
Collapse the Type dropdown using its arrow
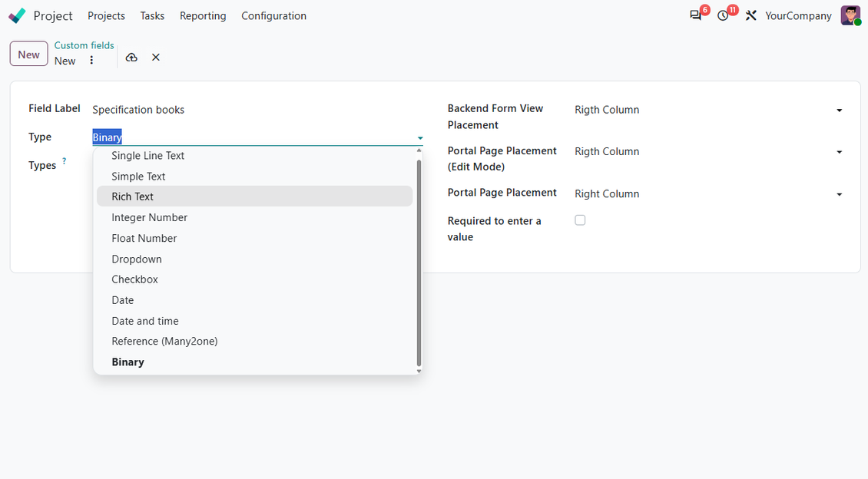click(420, 137)
